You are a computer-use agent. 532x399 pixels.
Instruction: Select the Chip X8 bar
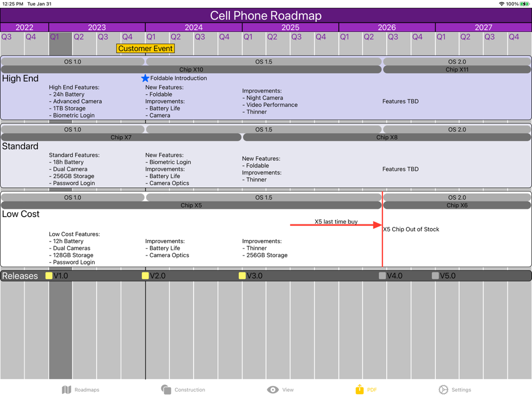[x=387, y=137]
